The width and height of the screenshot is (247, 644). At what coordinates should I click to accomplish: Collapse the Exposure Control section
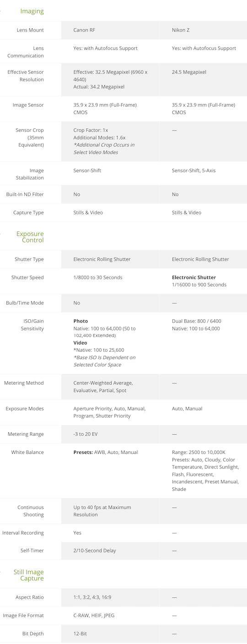click(30, 237)
